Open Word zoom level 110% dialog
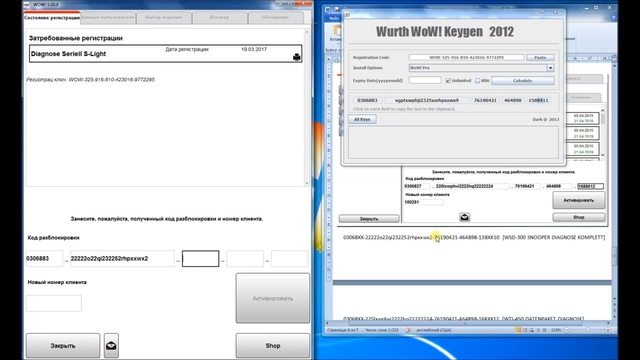The image size is (640, 360). point(556,330)
